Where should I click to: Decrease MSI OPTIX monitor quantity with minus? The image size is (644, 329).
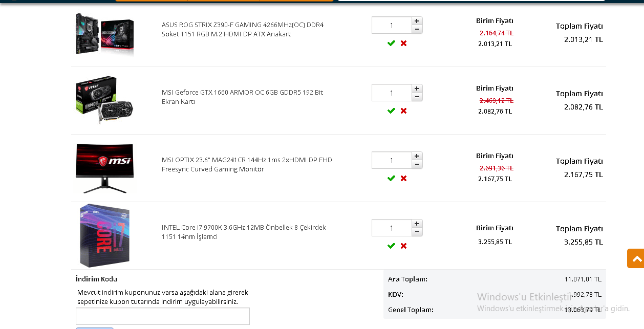[417, 164]
